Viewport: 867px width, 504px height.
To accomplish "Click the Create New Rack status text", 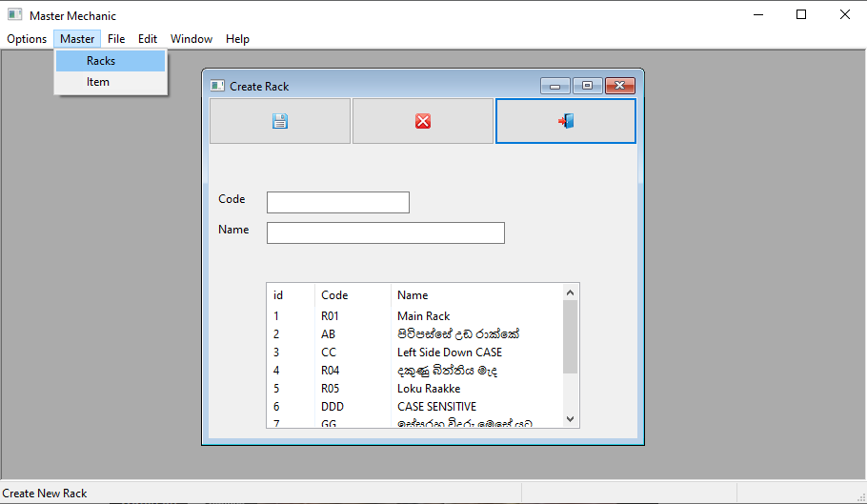I will click(45, 494).
